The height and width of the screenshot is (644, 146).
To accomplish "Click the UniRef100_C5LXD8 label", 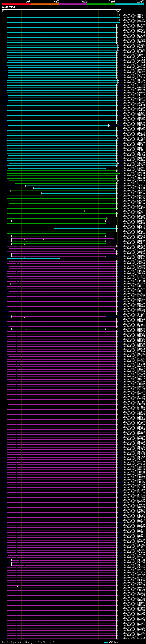I will coord(134,188).
